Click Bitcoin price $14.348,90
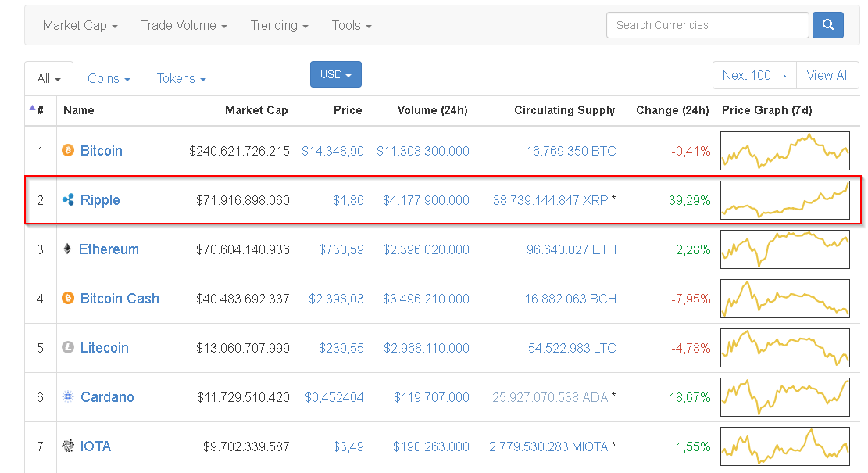Viewport: 868px width, 473px height. coord(333,151)
